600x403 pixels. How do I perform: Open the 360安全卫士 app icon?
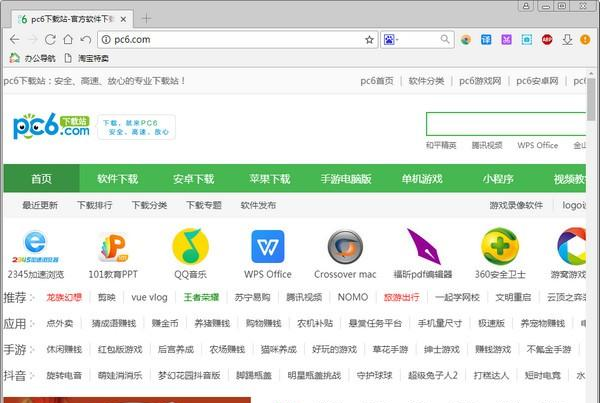(500, 246)
